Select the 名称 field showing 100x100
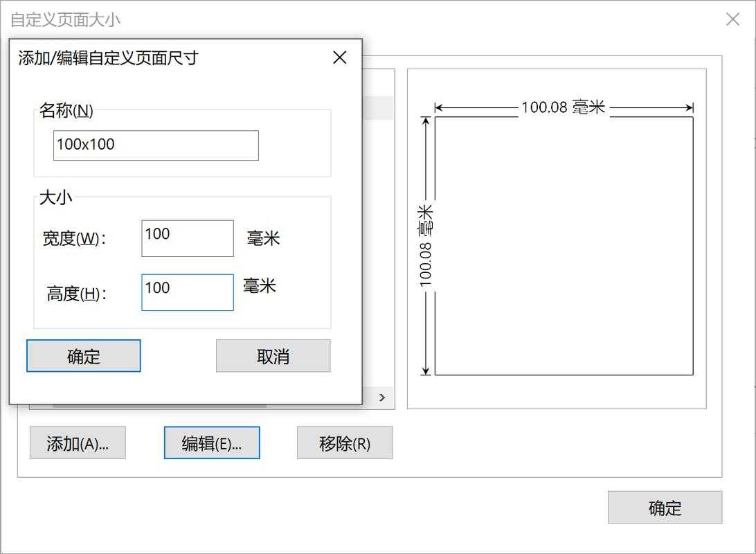 (155, 145)
